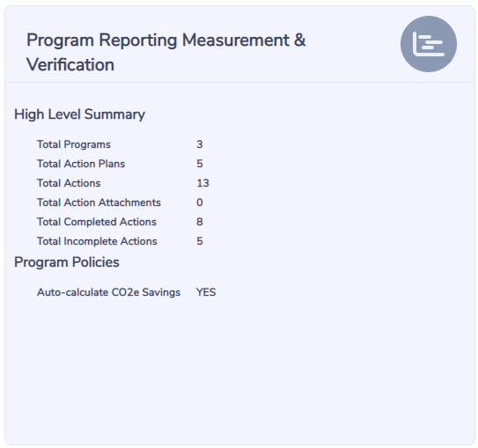Click the YES value for CO2e Savings
This screenshot has width=478, height=448.
click(206, 292)
